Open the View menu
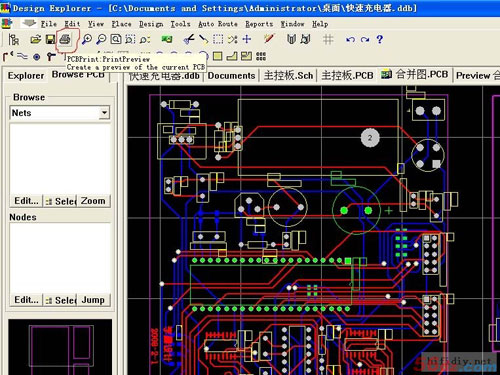500x375 pixels. 96,24
